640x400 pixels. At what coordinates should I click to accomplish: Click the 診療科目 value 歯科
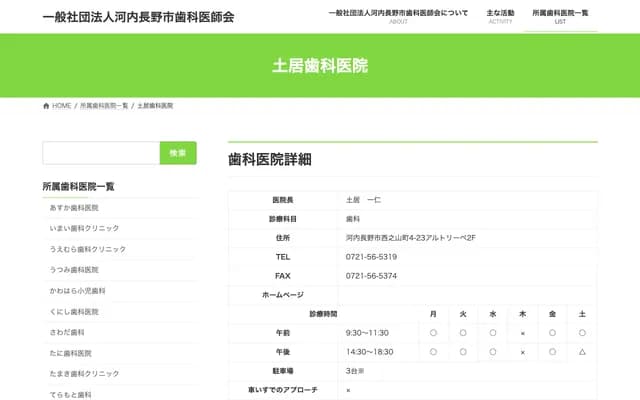353,219
